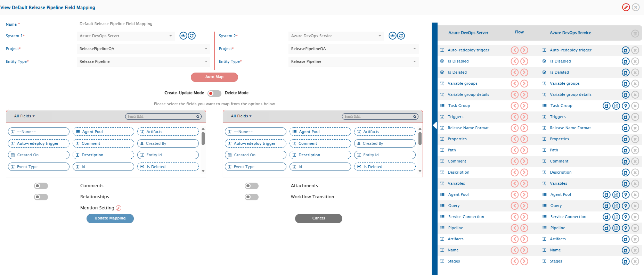Open the System 1 Azure DevOps Server dropdown
The height and width of the screenshot is (275, 644).
125,36
